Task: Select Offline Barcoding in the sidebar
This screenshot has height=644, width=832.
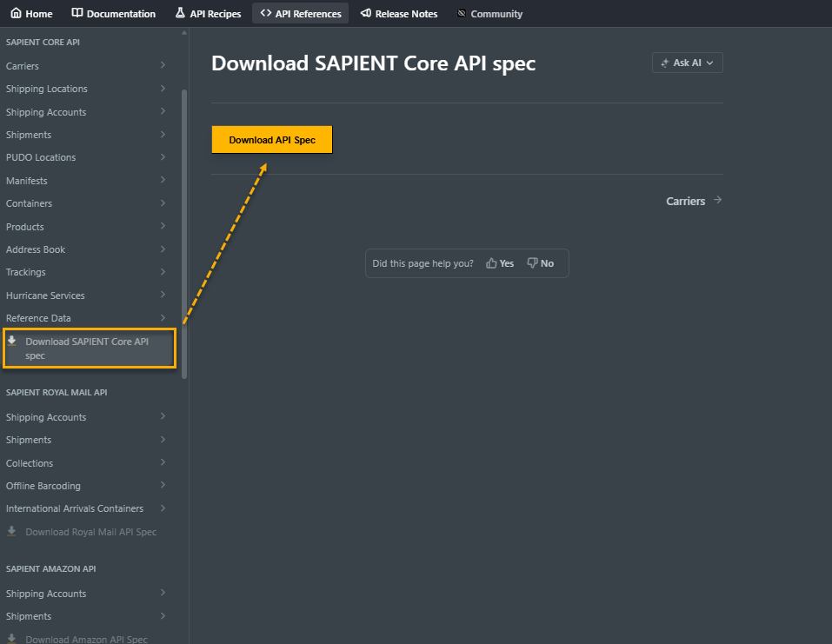Action: pos(43,486)
